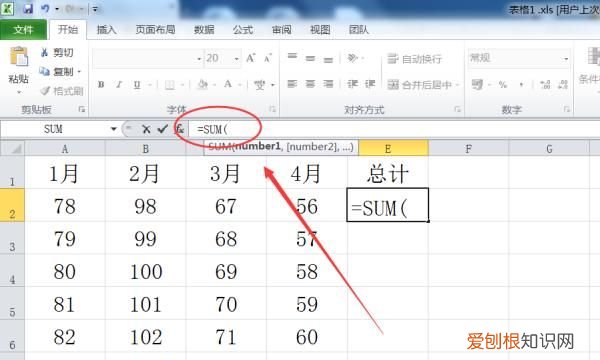Select row 2 header
Image resolution: width=600 pixels, height=360 pixels.
(12, 205)
